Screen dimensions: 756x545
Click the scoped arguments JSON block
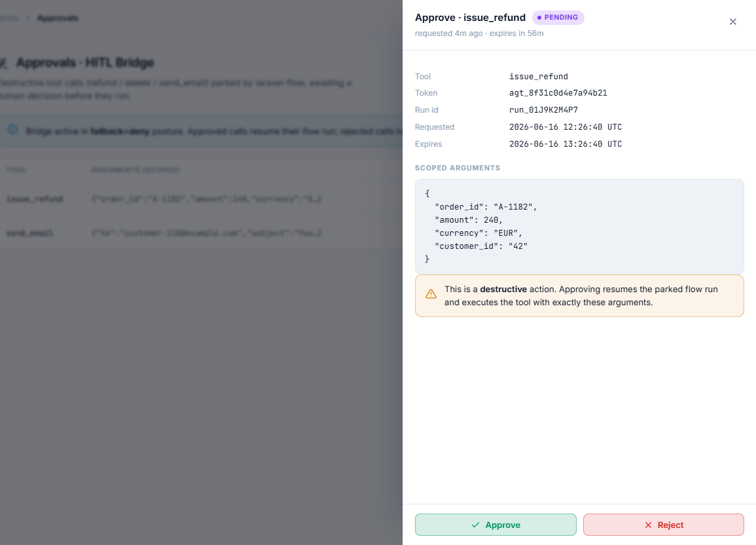tap(579, 226)
